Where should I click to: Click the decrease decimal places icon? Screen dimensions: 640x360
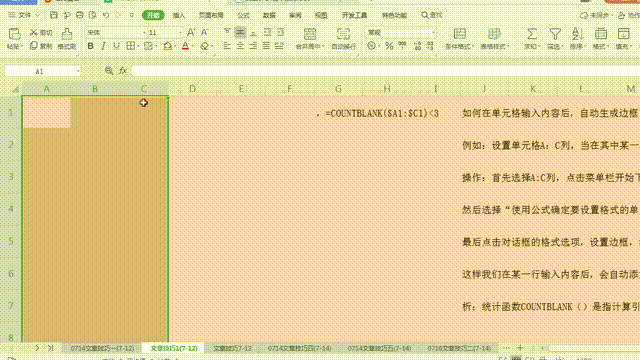pos(430,46)
